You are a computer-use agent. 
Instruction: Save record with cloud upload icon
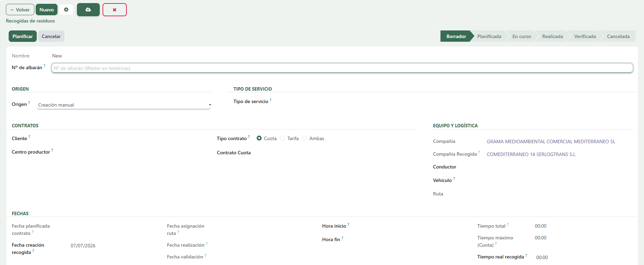88,10
